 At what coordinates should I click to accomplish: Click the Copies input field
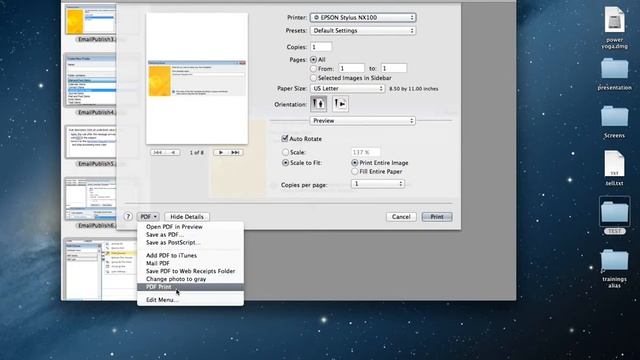point(321,47)
